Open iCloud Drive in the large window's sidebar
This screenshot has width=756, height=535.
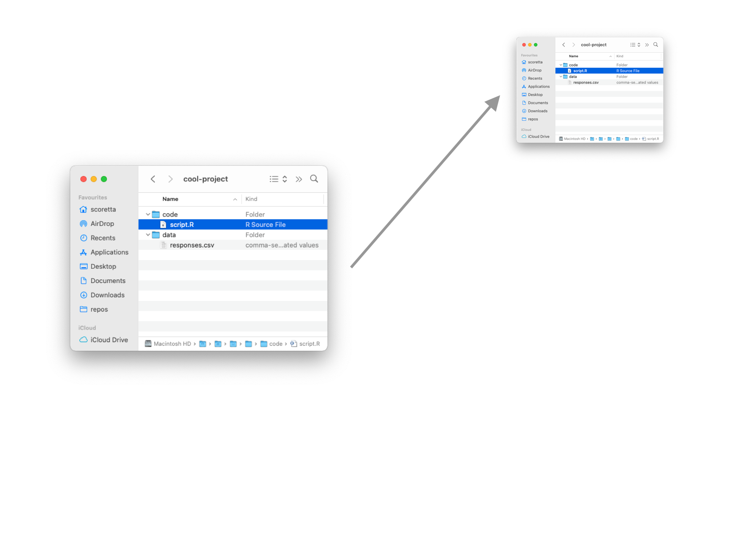[109, 340]
